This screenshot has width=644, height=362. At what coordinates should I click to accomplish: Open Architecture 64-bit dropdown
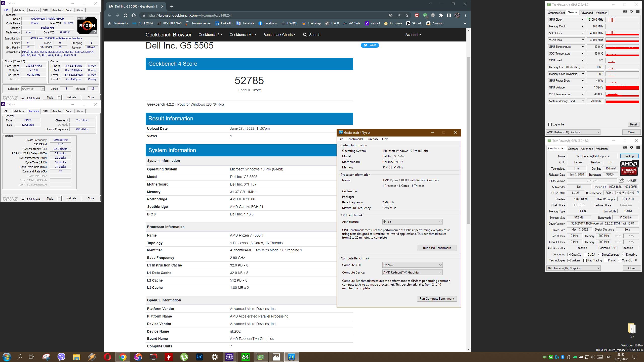412,222
